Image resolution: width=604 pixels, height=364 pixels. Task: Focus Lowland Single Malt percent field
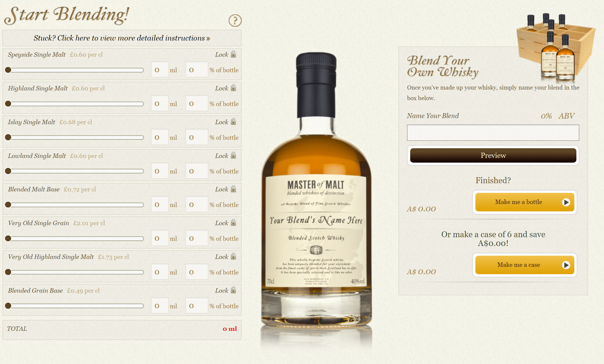[x=197, y=171]
